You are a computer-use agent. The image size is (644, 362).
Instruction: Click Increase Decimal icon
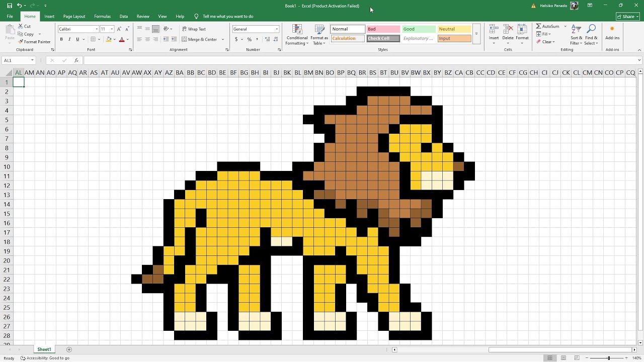tap(267, 39)
